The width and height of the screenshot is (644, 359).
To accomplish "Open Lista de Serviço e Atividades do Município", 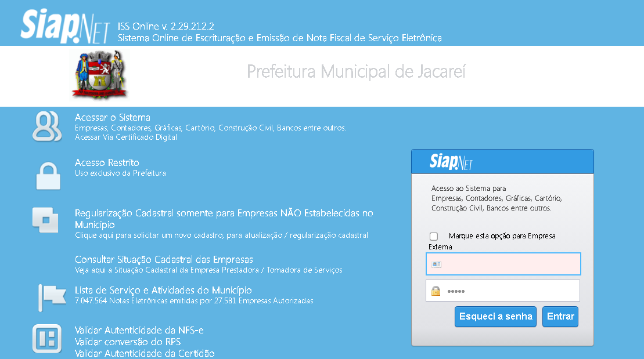I will [163, 290].
